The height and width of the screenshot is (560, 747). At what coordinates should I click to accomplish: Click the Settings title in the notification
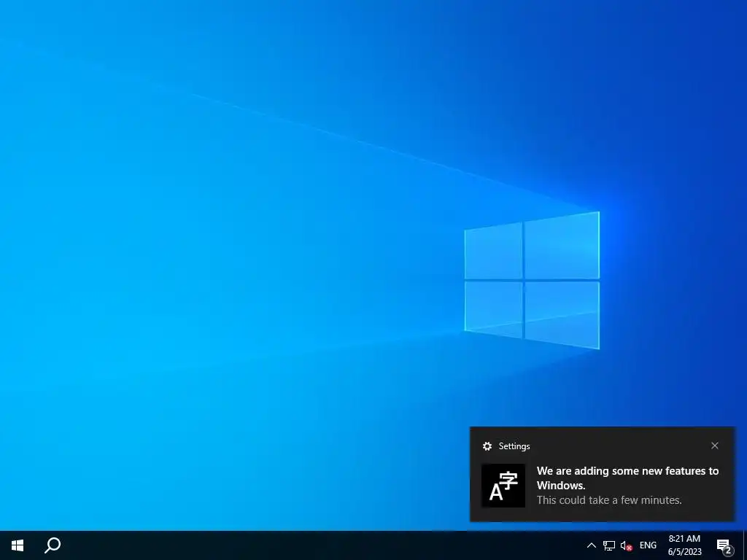pos(514,446)
